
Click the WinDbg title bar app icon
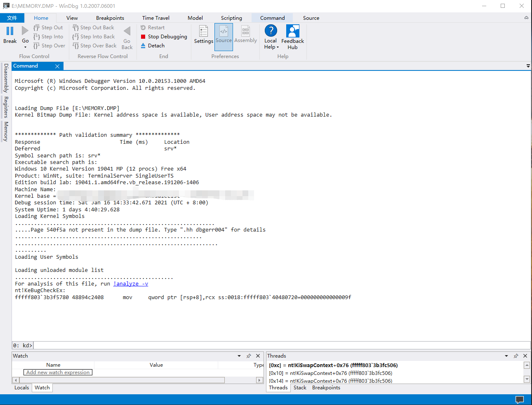pyautogui.click(x=6, y=6)
